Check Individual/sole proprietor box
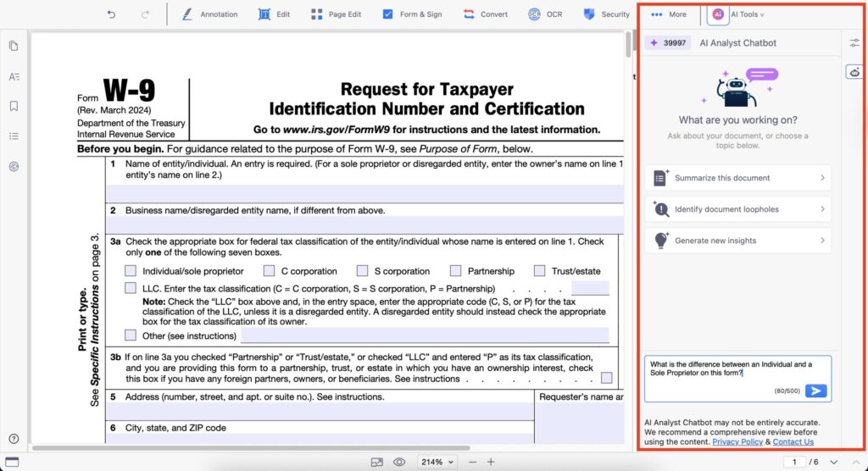The width and height of the screenshot is (868, 471). pos(130,270)
